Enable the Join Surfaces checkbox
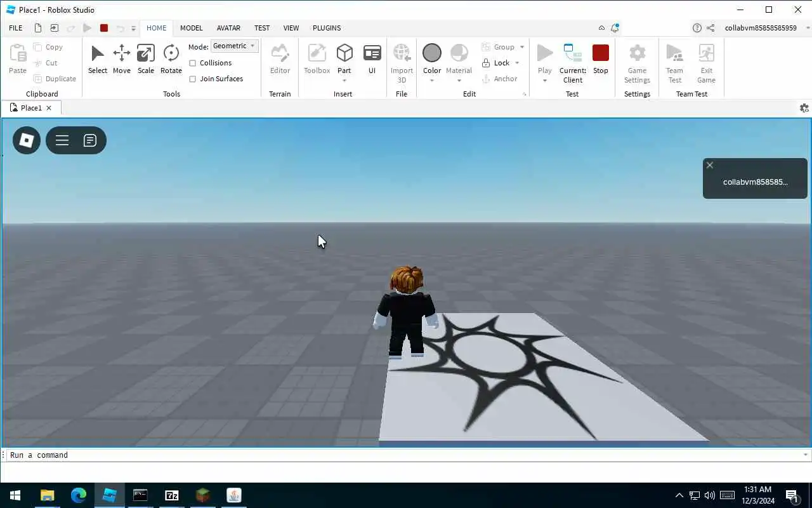Image resolution: width=812 pixels, height=508 pixels. (x=193, y=79)
